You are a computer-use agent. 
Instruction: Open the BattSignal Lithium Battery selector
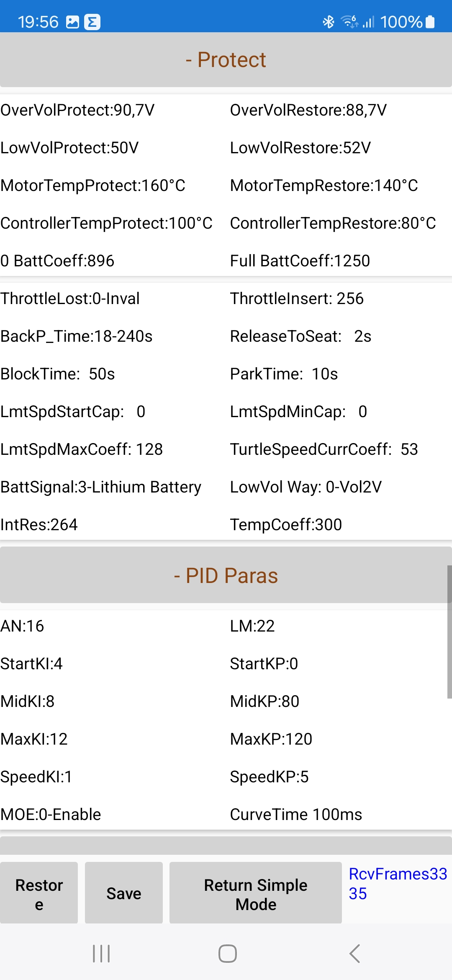coord(101,487)
